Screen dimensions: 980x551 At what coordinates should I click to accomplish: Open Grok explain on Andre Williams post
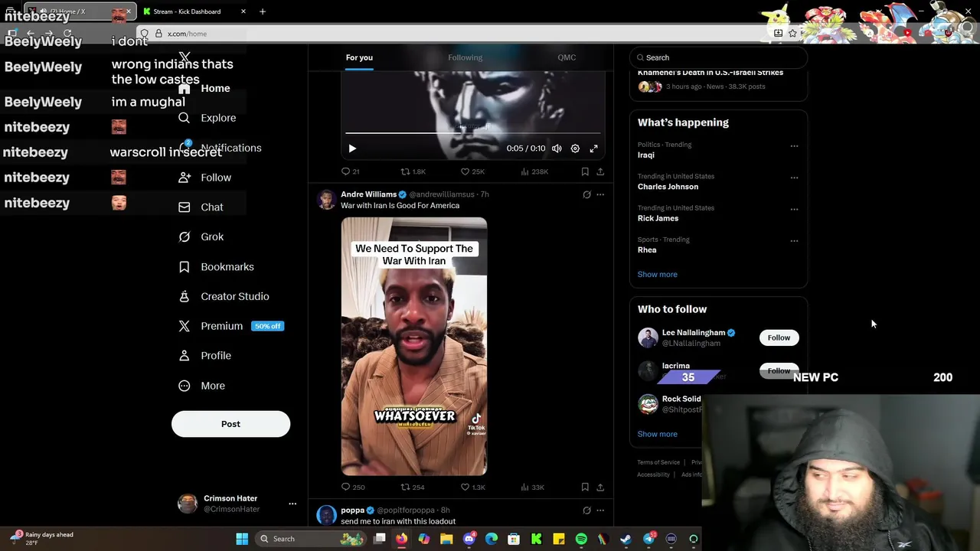pyautogui.click(x=586, y=194)
